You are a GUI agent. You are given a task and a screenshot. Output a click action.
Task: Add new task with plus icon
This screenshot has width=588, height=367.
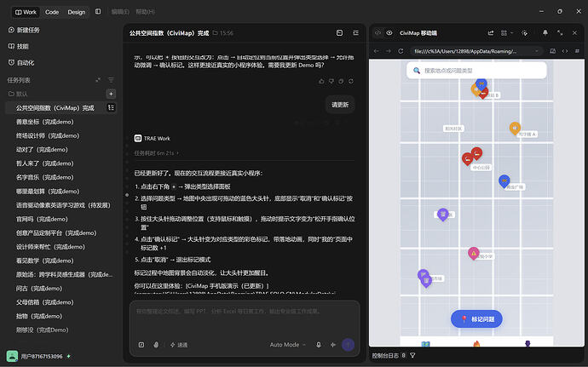(x=111, y=94)
